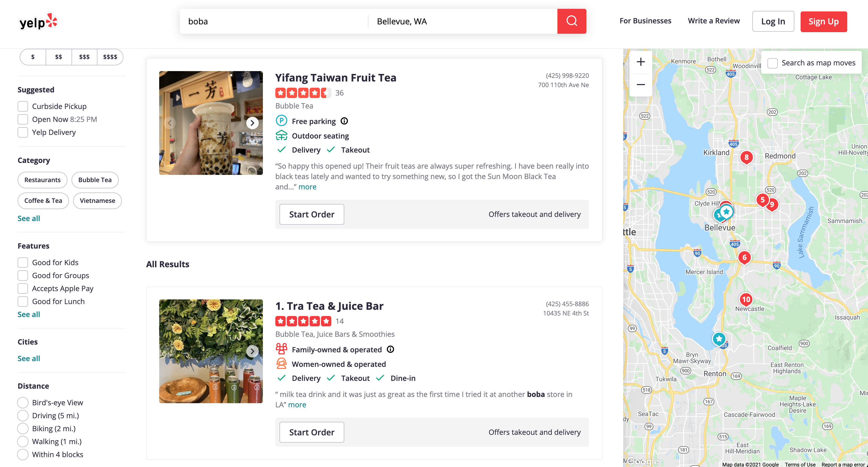This screenshot has height=467, width=868.
Task: Zoom in on the map
Action: [x=641, y=62]
